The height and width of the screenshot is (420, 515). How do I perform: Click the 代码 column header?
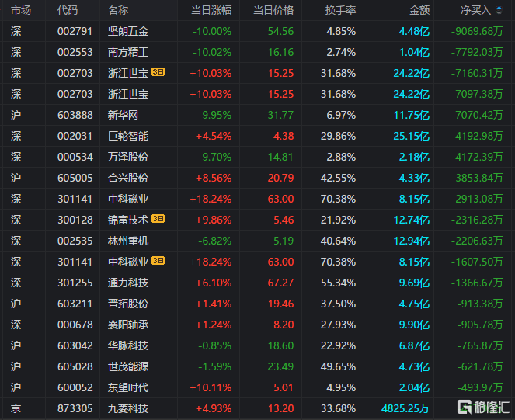tap(68, 11)
